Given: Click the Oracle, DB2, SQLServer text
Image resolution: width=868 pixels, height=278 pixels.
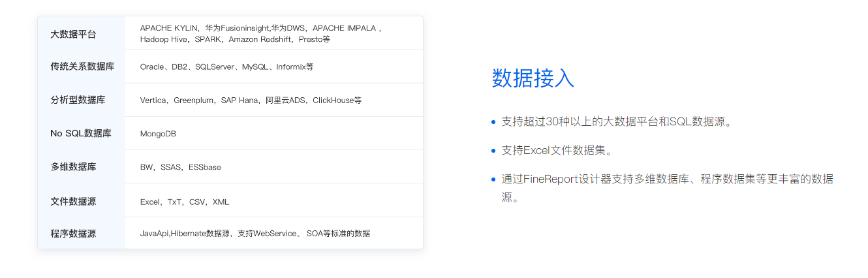Looking at the screenshot, I should click(226, 67).
